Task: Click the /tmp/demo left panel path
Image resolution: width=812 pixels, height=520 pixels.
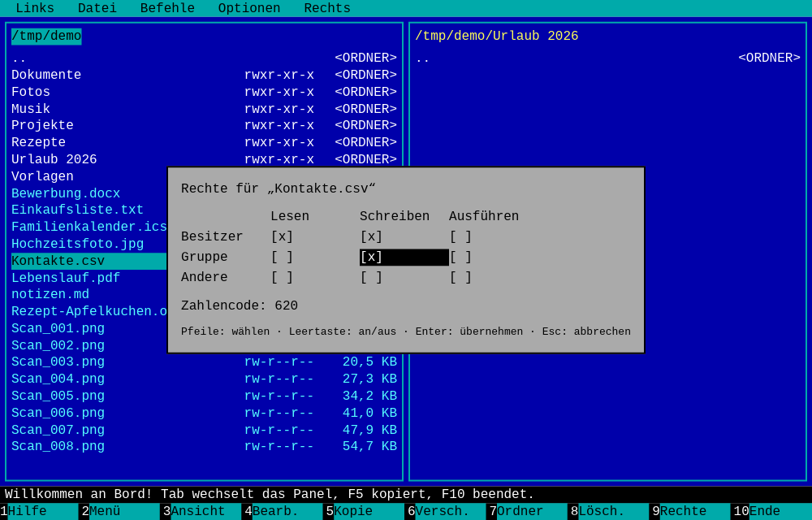Action: click(x=46, y=37)
